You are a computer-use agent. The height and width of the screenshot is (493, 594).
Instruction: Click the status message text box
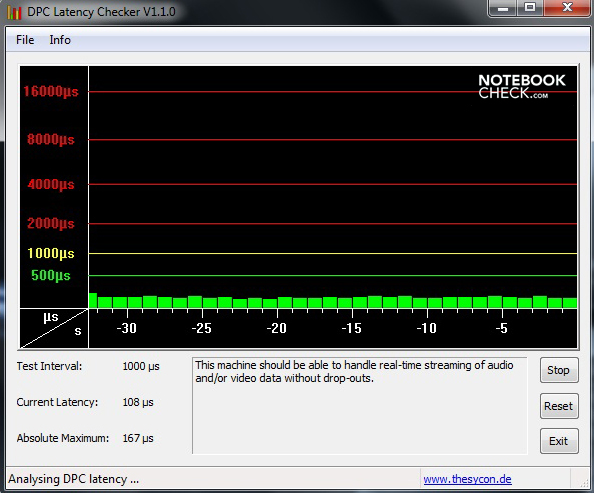pyautogui.click(x=360, y=405)
